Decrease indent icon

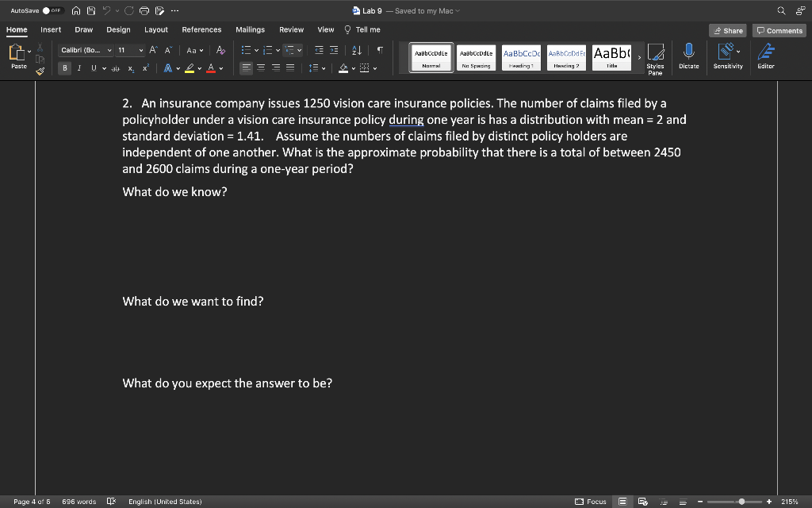pyautogui.click(x=319, y=50)
